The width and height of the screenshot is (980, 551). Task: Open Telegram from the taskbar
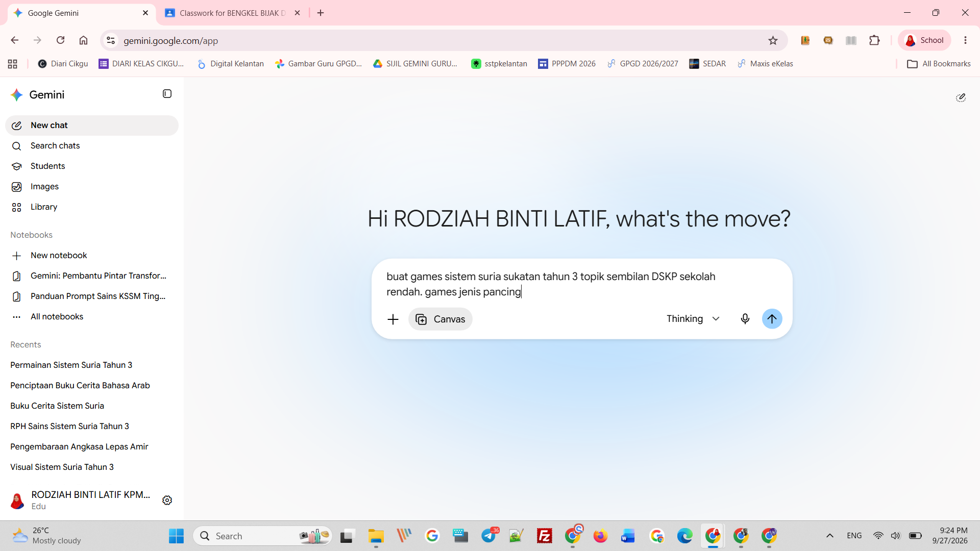[x=489, y=536]
